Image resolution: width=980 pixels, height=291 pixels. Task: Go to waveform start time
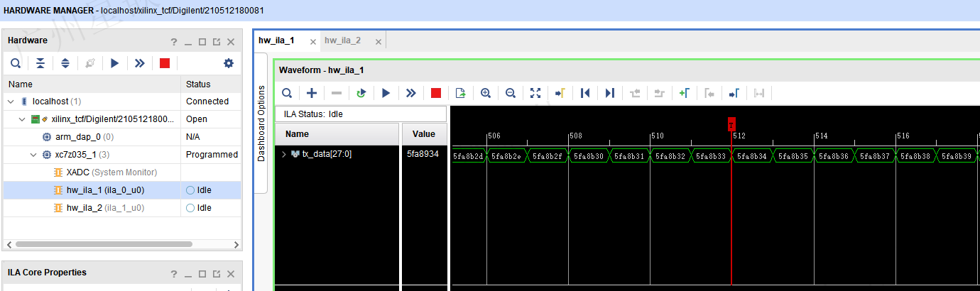585,93
